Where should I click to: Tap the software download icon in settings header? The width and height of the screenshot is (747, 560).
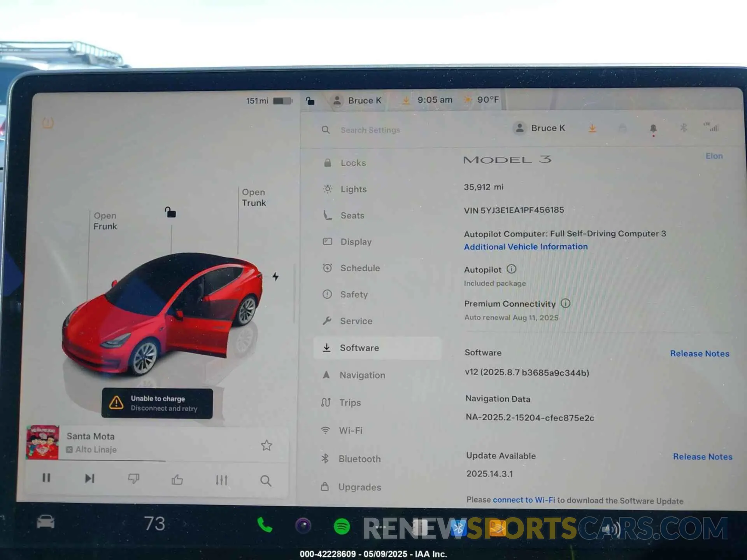click(592, 128)
